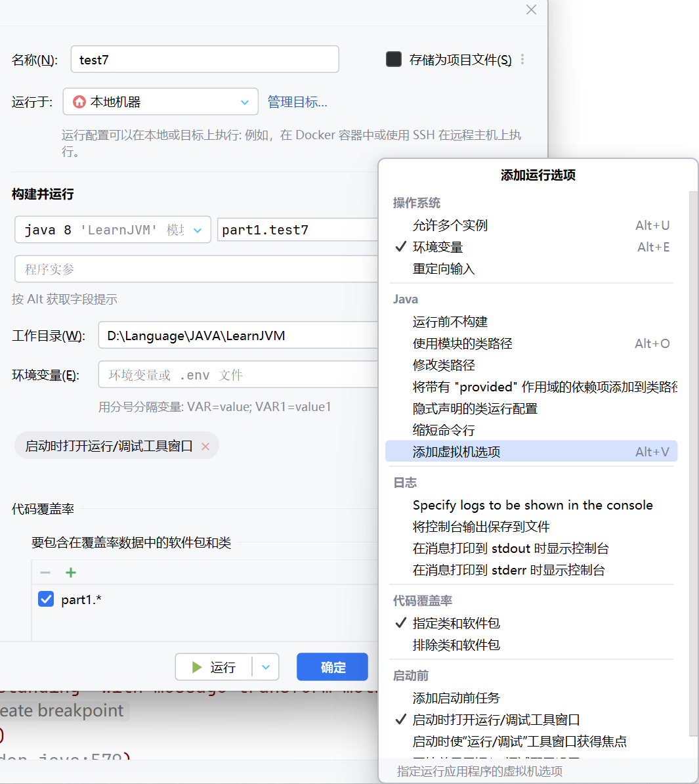Click the dialog close X icon
Image resolution: width=699 pixels, height=784 pixels.
point(530,10)
